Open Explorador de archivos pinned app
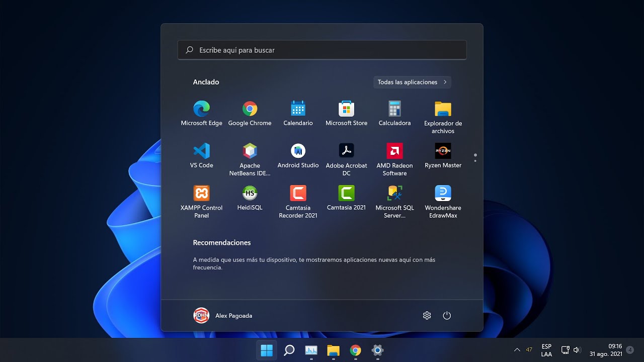Image resolution: width=644 pixels, height=362 pixels. tap(443, 118)
